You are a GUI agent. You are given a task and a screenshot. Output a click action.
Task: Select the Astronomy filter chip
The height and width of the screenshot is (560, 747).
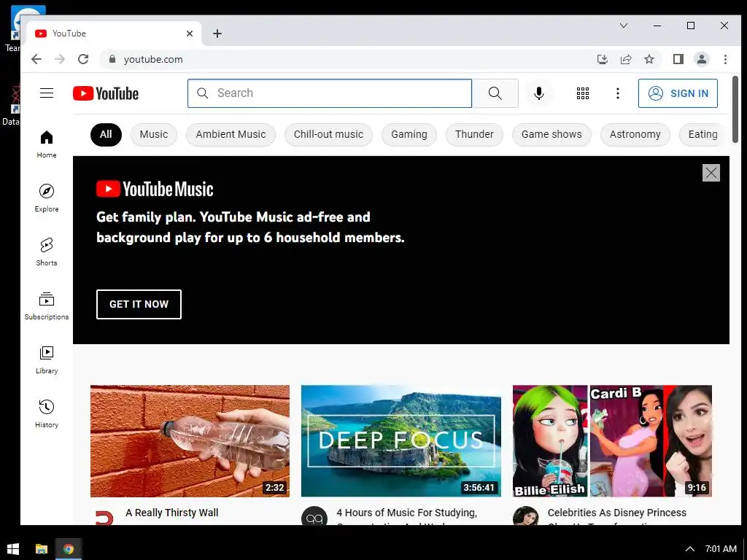635,134
